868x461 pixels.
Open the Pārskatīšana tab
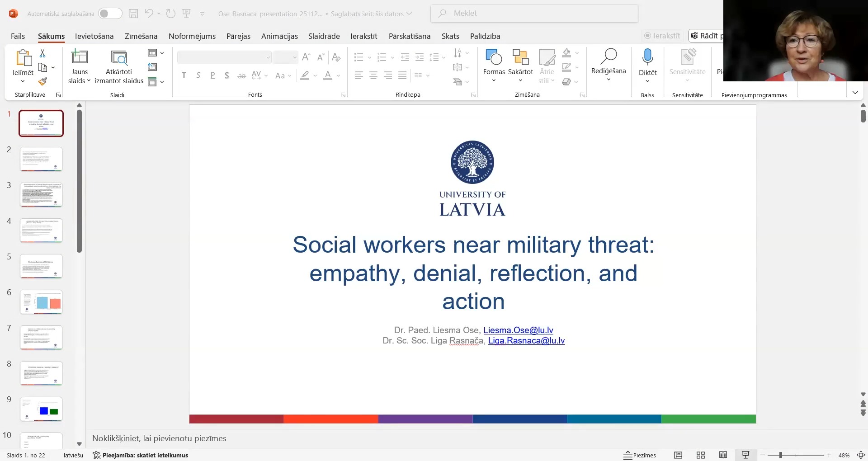point(410,36)
